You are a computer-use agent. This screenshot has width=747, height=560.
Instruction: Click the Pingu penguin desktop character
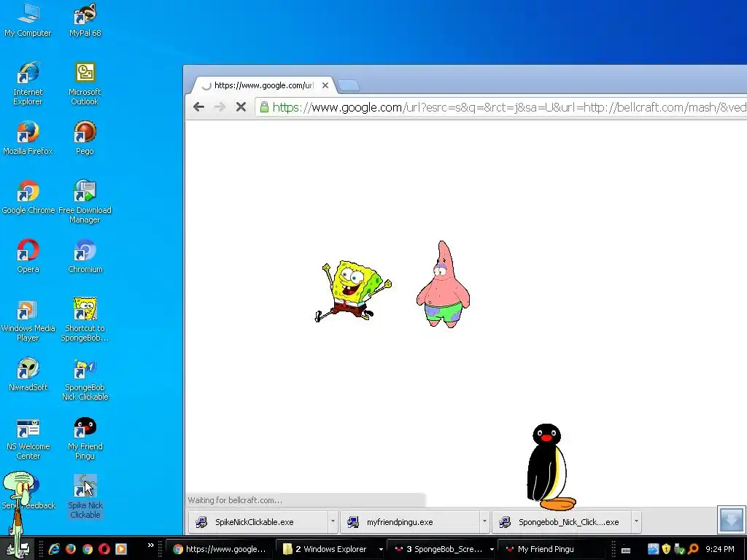[x=550, y=467]
